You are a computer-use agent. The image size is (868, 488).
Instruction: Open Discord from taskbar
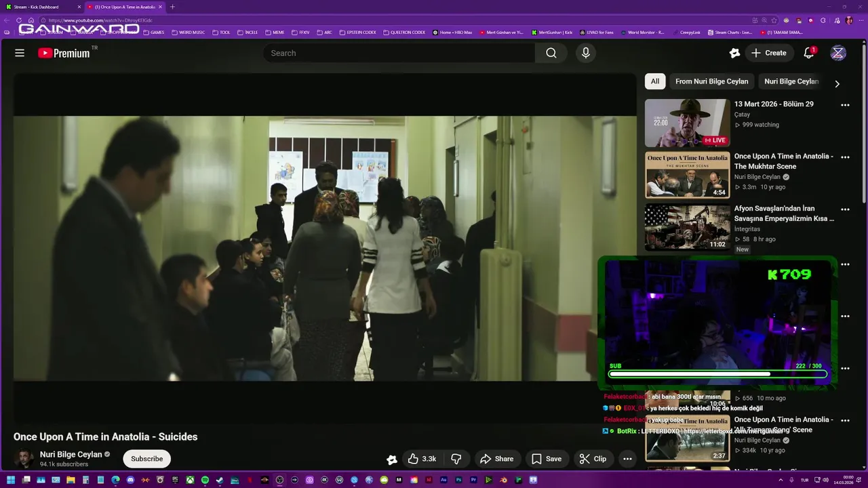[x=130, y=481]
